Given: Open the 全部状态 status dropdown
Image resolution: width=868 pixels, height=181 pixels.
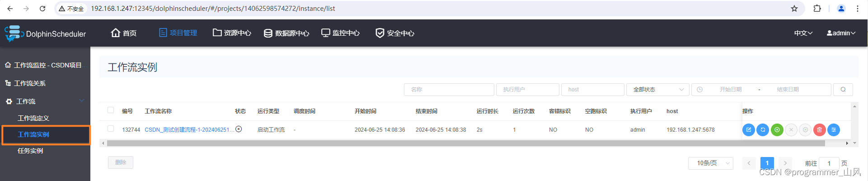Looking at the screenshot, I should [658, 90].
